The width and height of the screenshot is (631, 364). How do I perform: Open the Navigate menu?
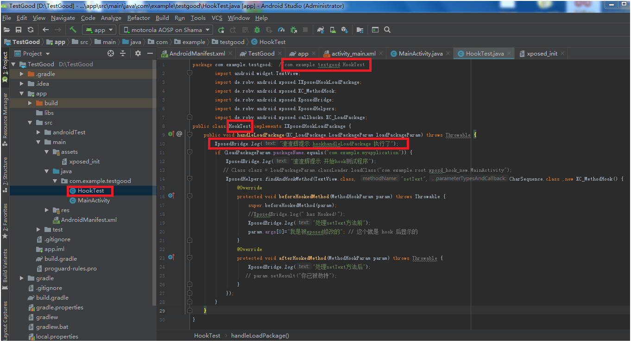63,18
